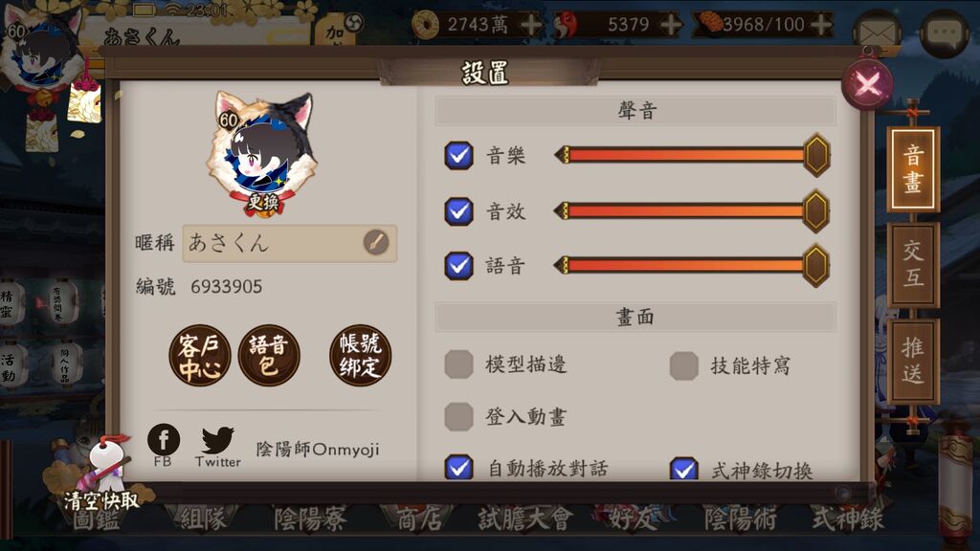
Task: Close settings with the X button
Action: coord(867,84)
